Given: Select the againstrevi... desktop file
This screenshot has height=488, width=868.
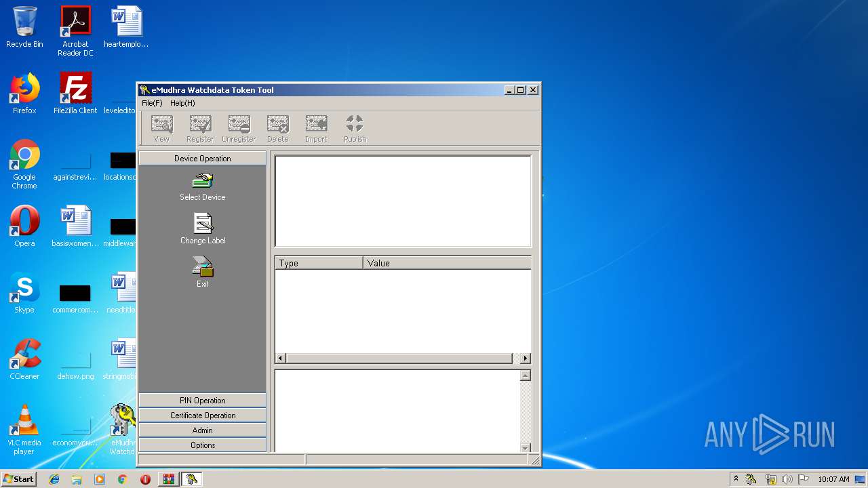Looking at the screenshot, I should pos(75,166).
